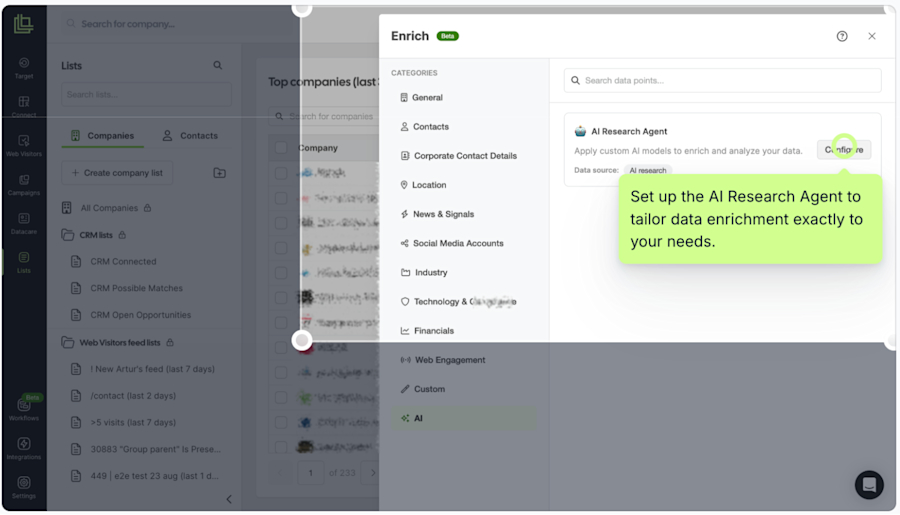Open 30883 Group parent list

tap(146, 450)
